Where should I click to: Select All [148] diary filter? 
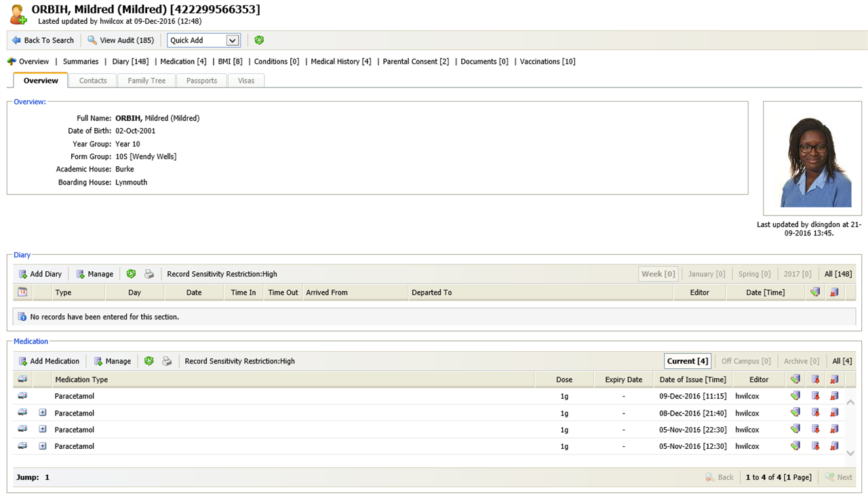tap(838, 274)
